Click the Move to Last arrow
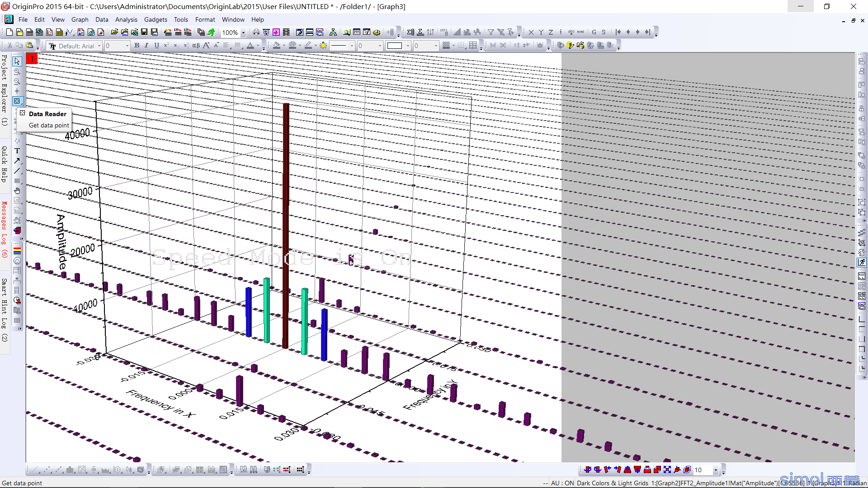The height and width of the screenshot is (488, 868). pos(647,32)
